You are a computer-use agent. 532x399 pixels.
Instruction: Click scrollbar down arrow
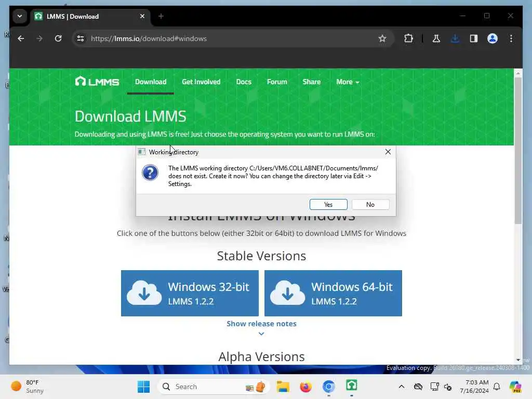518,360
